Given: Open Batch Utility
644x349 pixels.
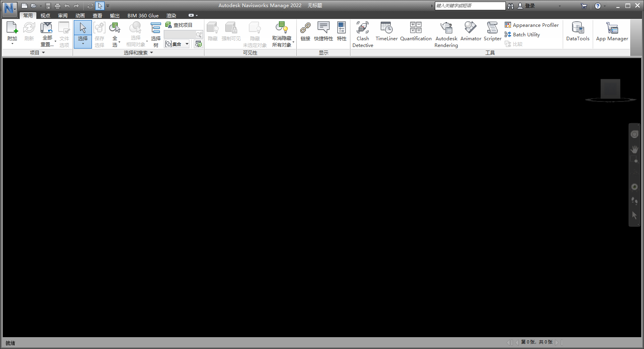Looking at the screenshot, I should 522,34.
